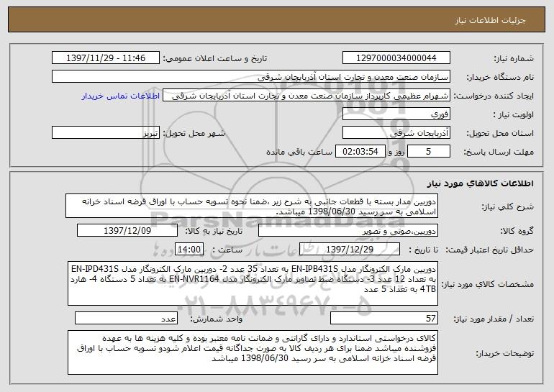Click the label استان محل تحویل
The image size is (554, 392).
click(500, 134)
